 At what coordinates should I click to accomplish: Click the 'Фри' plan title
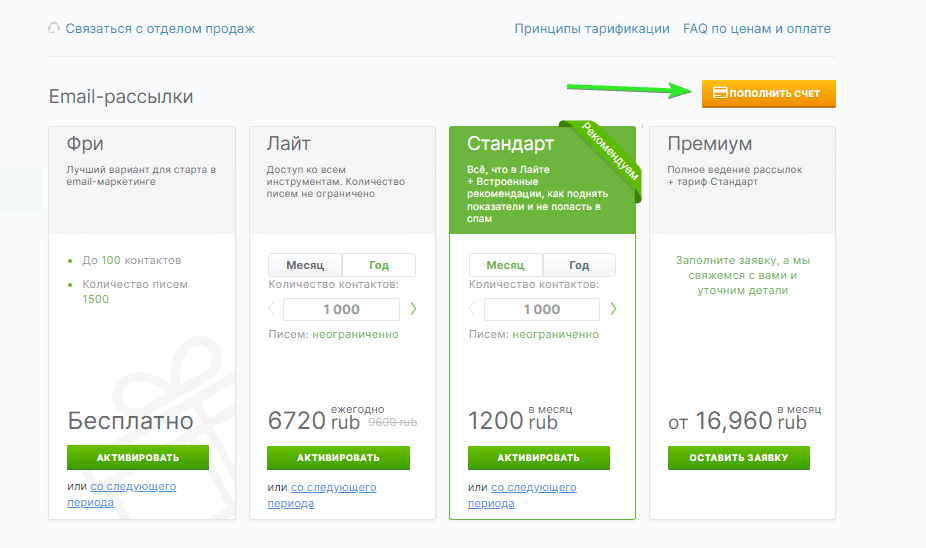[85, 143]
